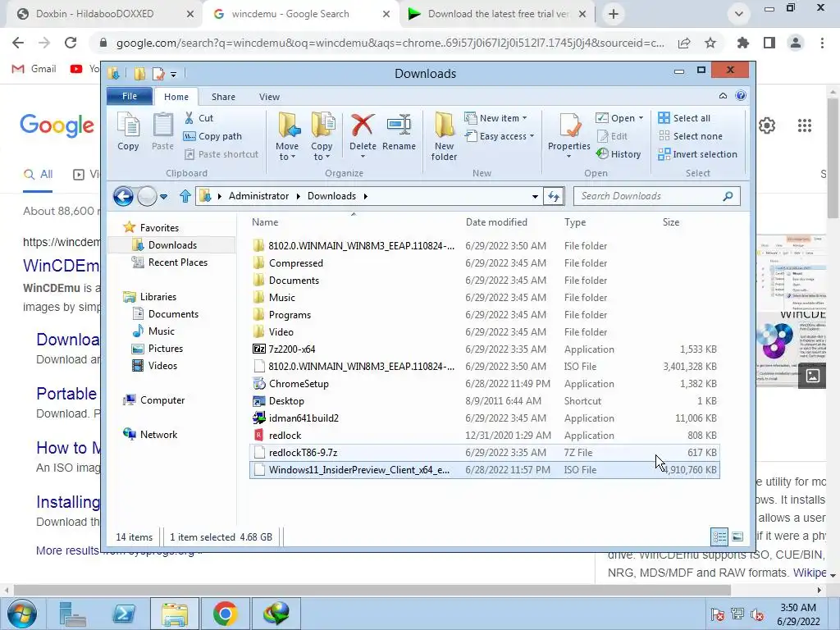Screen dimensions: 840x630
Task: Select the Home ribbon tab
Action: pyautogui.click(x=176, y=97)
